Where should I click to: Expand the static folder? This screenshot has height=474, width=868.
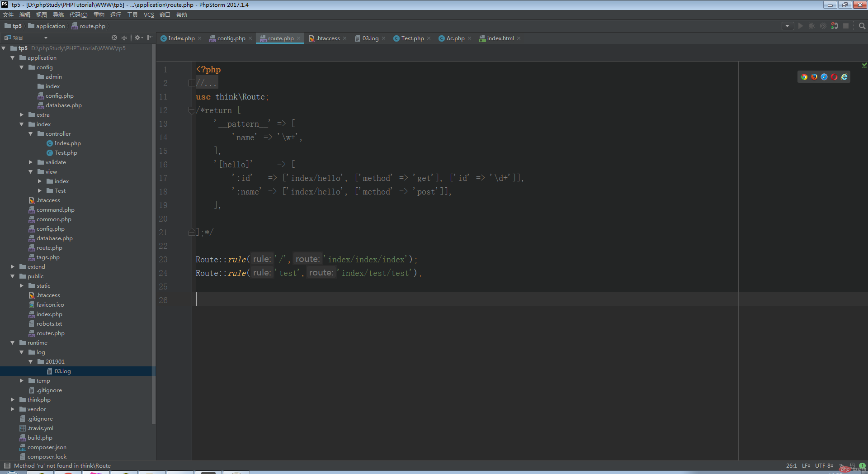coord(22,286)
